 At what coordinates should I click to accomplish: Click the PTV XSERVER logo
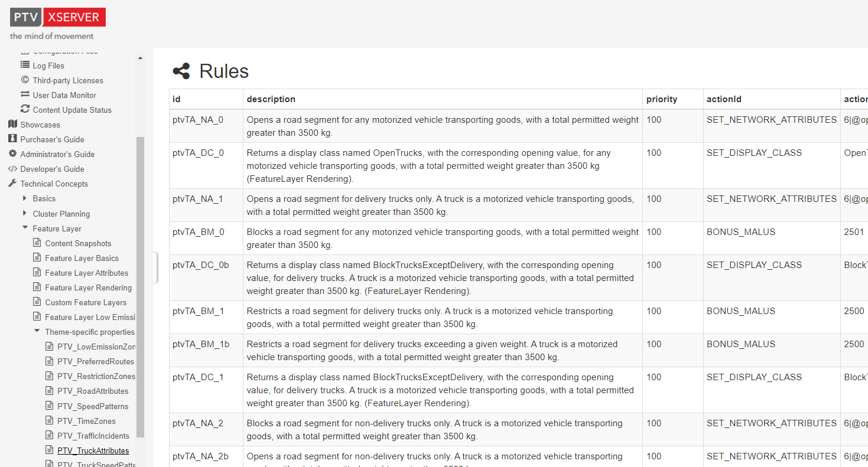tap(58, 18)
